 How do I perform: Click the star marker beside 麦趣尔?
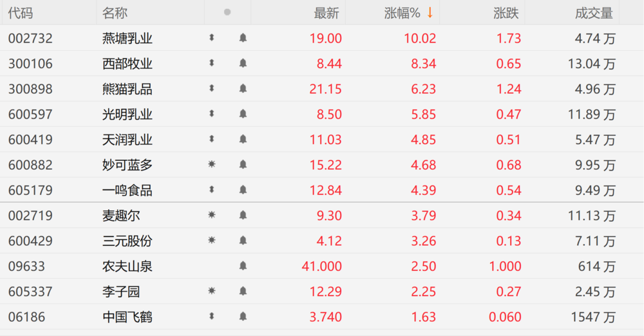coord(211,215)
